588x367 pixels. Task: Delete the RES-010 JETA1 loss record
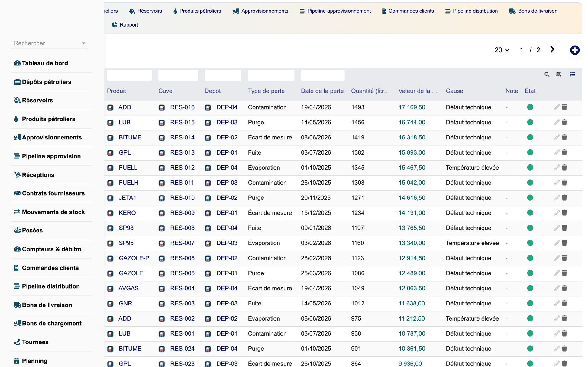(564, 198)
